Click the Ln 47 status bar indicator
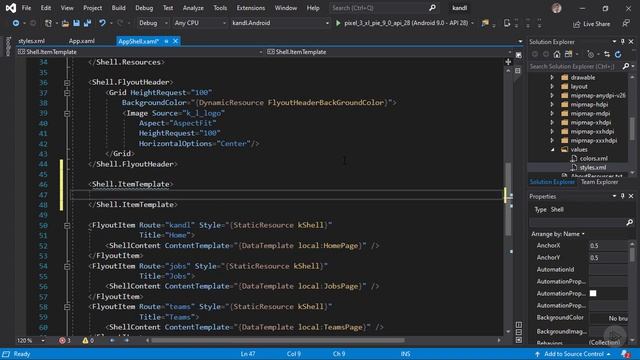This screenshot has width=640, height=360. tap(248, 354)
